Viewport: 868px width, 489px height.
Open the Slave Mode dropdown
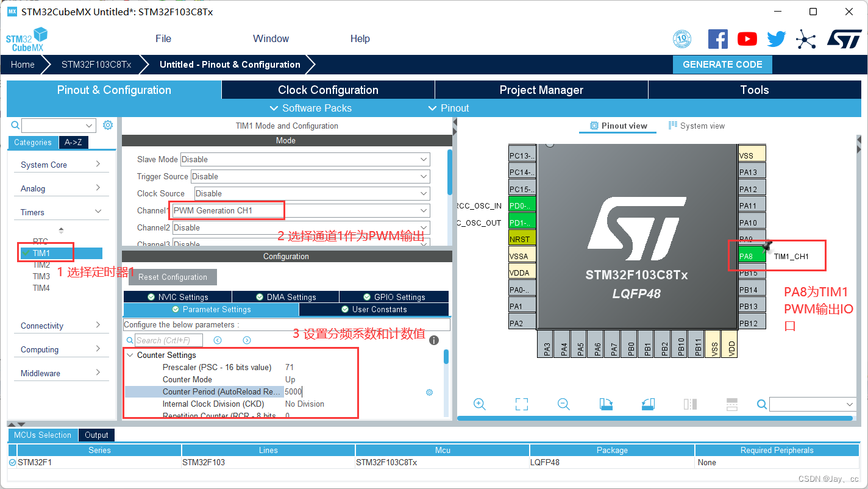point(305,159)
